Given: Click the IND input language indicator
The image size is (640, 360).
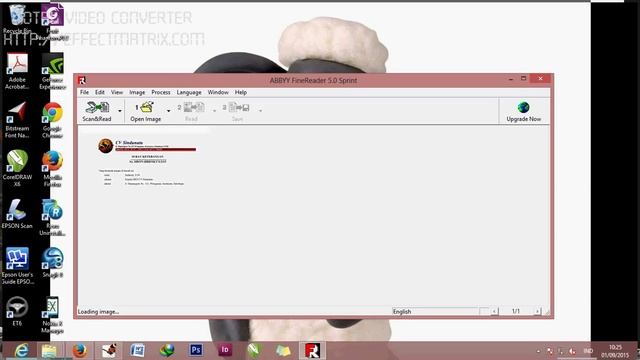Looking at the screenshot, I should [588, 351].
